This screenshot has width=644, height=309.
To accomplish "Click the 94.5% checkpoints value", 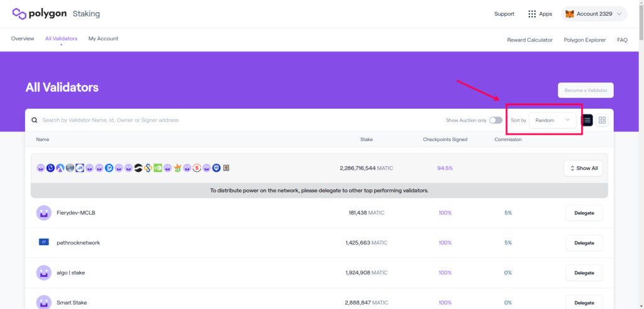I will tap(445, 168).
